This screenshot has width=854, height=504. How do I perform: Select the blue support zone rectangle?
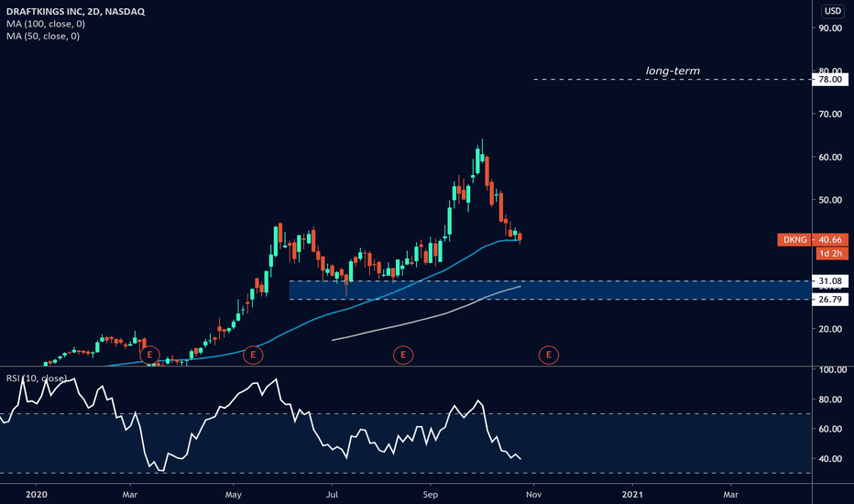pyautogui.click(x=550, y=290)
